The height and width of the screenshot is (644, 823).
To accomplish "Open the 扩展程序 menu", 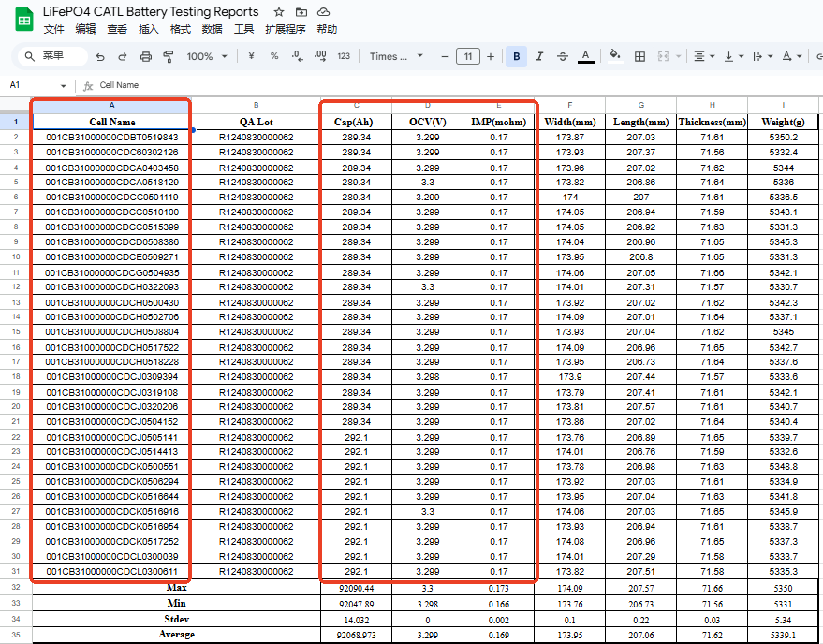I will click(x=285, y=29).
